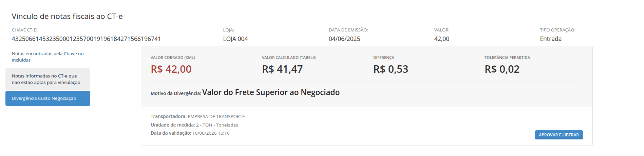The height and width of the screenshot is (156, 644).
Task: Click the 04/06/2025 emission date
Action: pos(344,39)
